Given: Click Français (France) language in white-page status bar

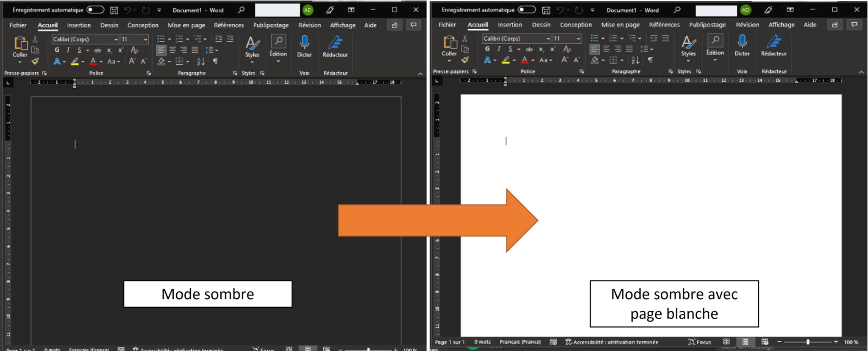Looking at the screenshot, I should pos(520,342).
